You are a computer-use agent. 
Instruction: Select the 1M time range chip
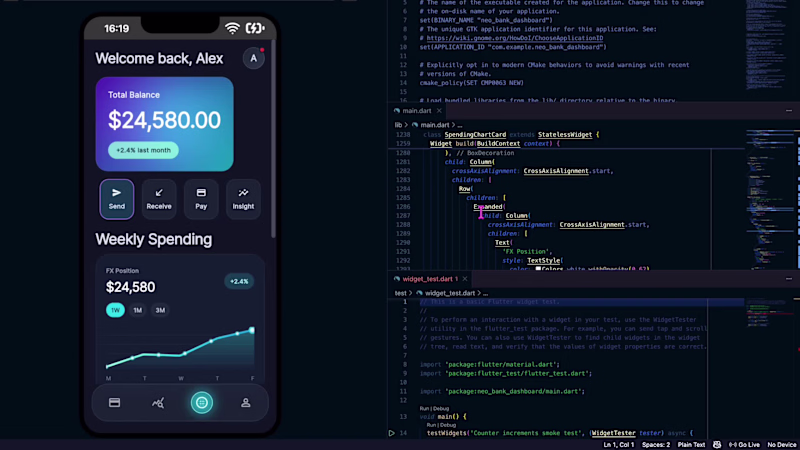pyautogui.click(x=138, y=310)
